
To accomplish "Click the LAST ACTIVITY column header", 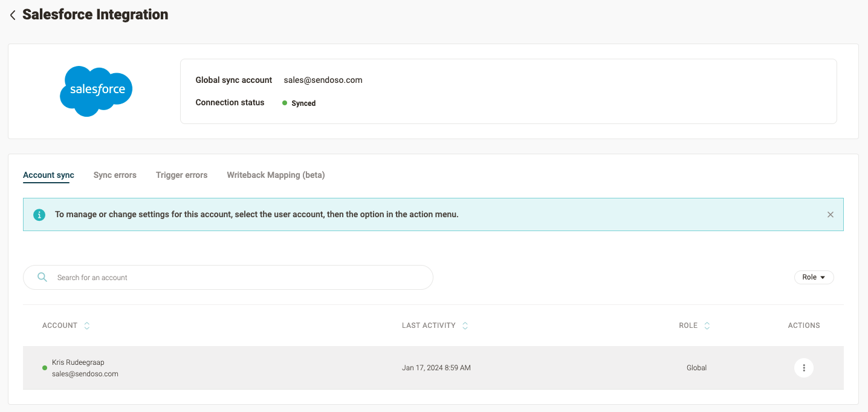I will pos(429,325).
